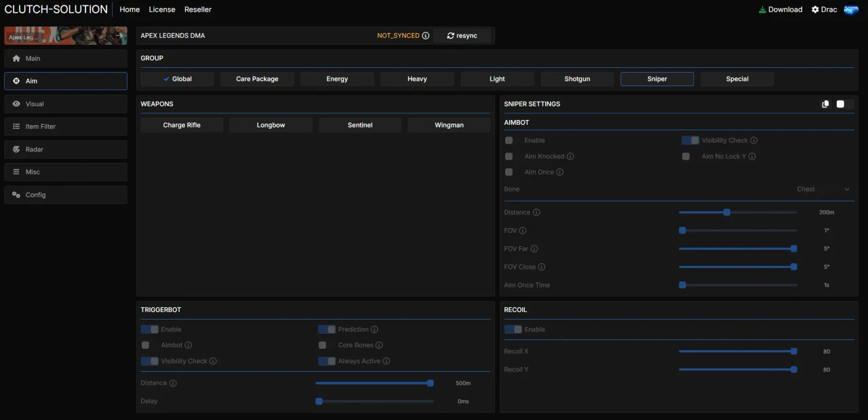Click the arrow on the Apex Legends banner

pyautogui.click(x=119, y=35)
